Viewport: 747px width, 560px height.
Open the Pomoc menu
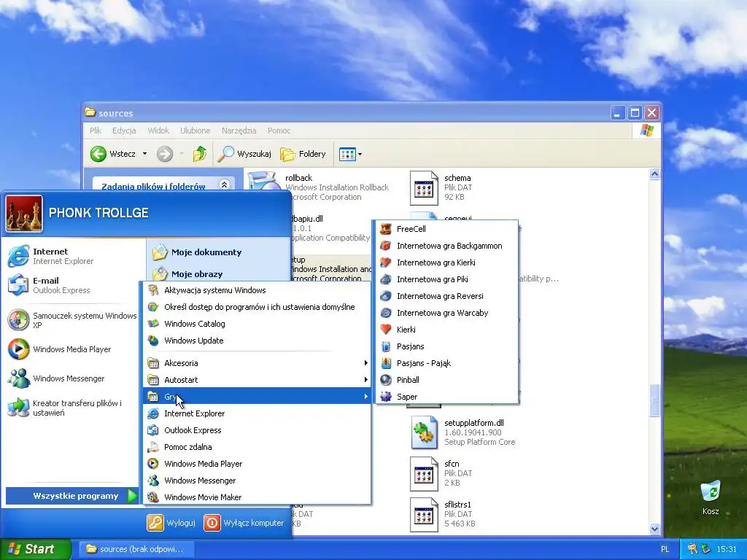279,131
